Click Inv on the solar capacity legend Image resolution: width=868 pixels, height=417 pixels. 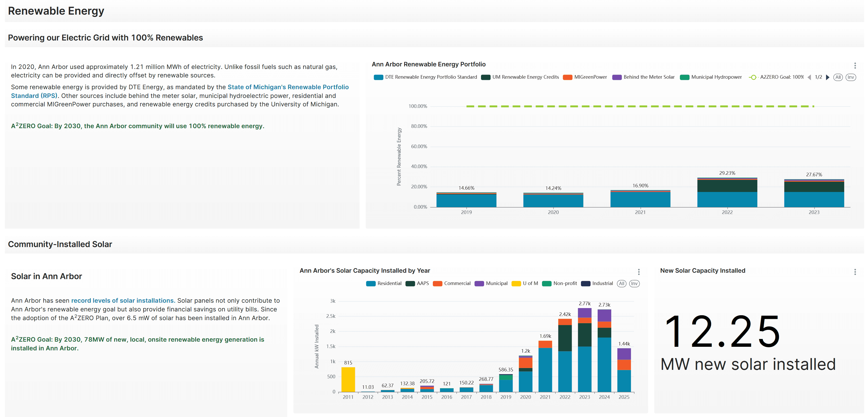click(635, 283)
